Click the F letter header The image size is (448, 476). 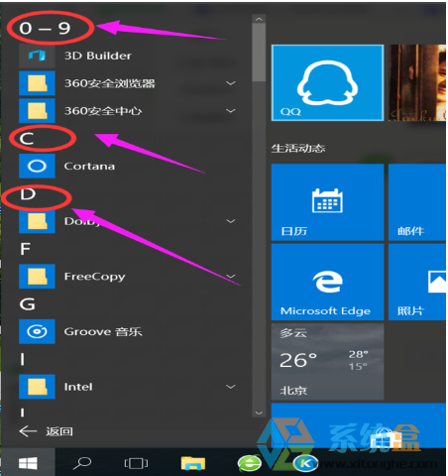click(x=25, y=249)
